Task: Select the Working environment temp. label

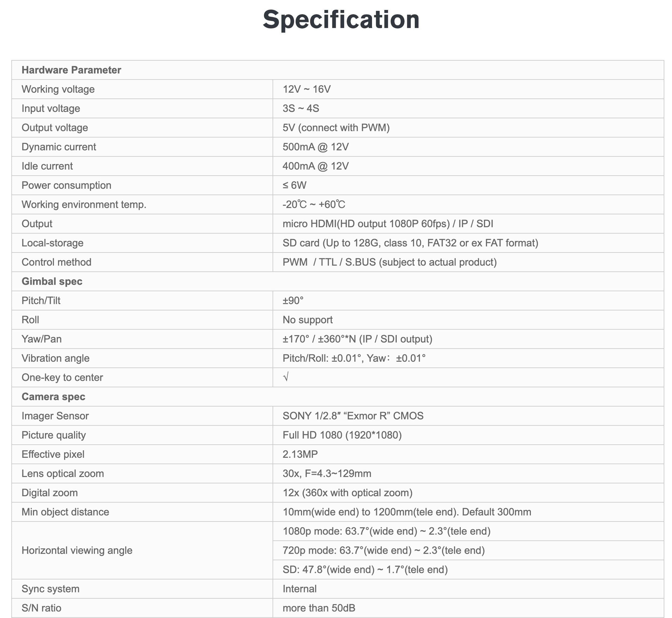Action: pyautogui.click(x=84, y=204)
